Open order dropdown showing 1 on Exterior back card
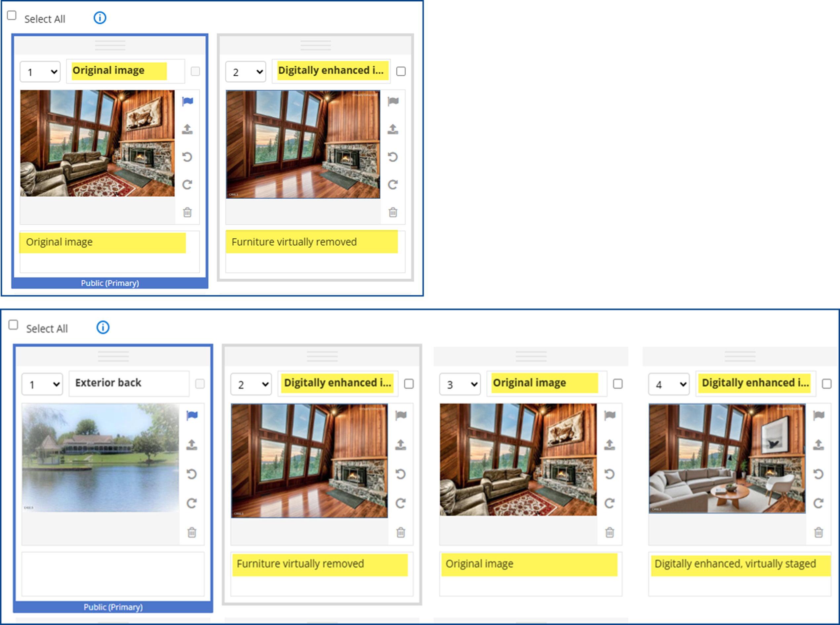 (42, 384)
